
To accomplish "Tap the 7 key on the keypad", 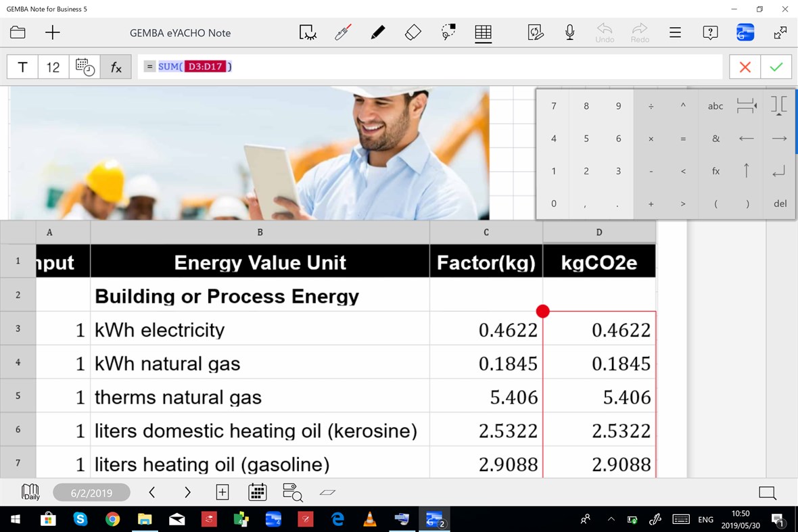I will coord(554,105).
